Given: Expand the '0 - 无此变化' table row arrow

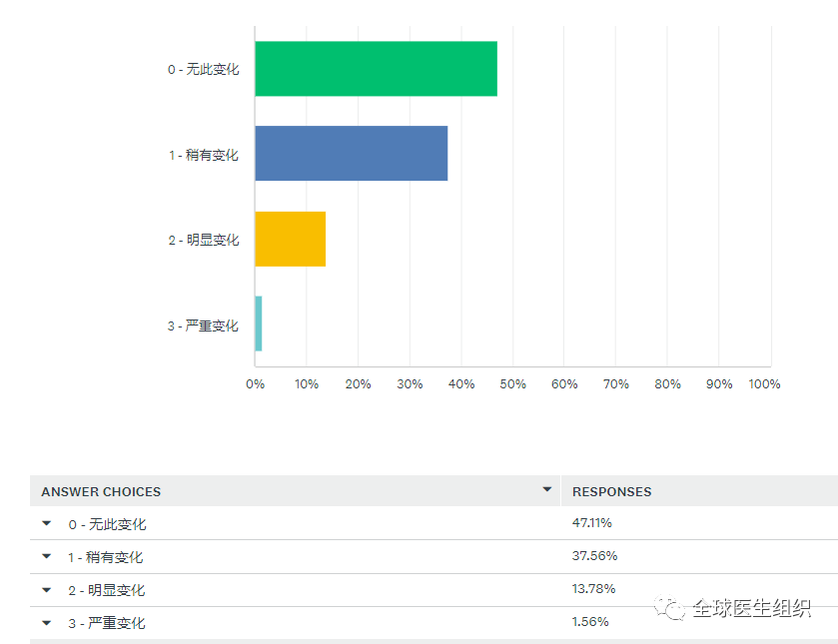Looking at the screenshot, I should tap(46, 523).
